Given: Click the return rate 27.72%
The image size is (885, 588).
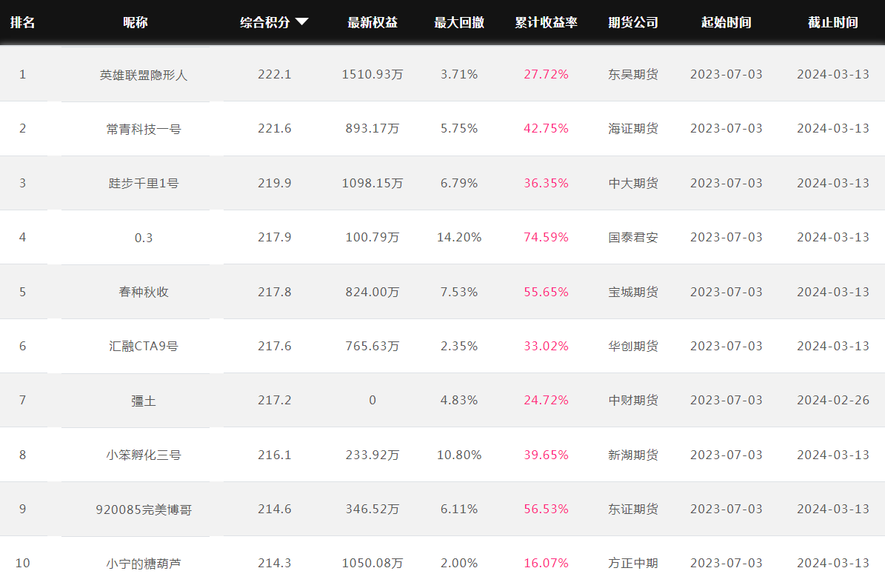Looking at the screenshot, I should [547, 75].
